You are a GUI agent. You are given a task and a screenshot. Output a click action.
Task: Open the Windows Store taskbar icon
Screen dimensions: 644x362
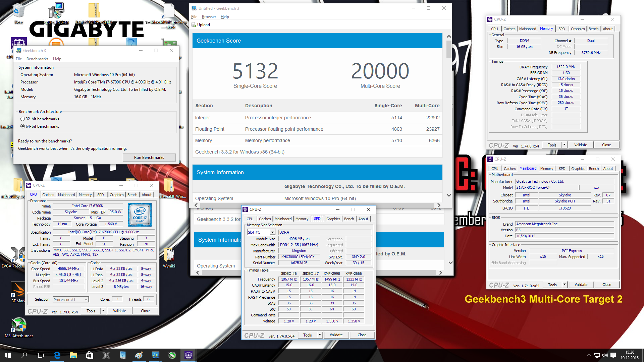point(90,355)
